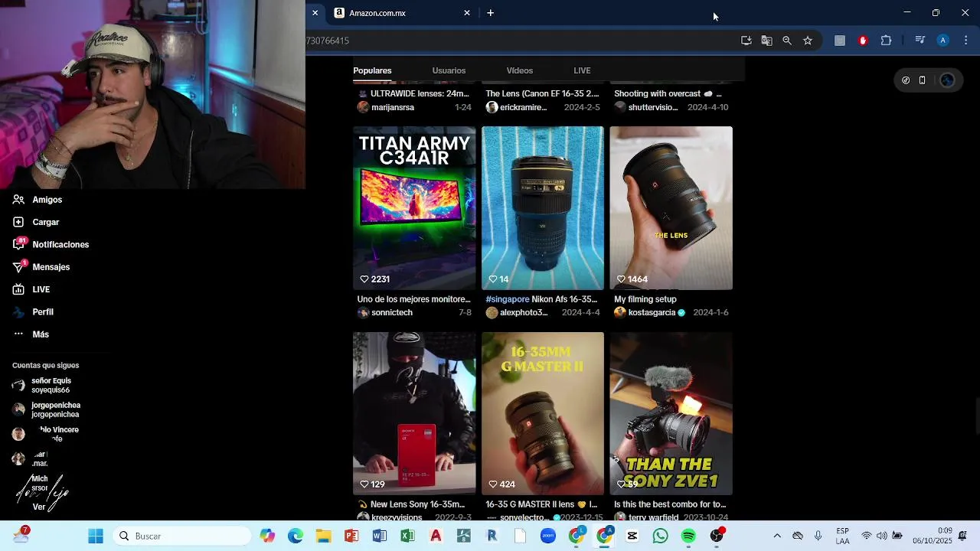Click the taskbar Buscar search box
Image resolution: width=980 pixels, height=551 pixels.
point(183,536)
